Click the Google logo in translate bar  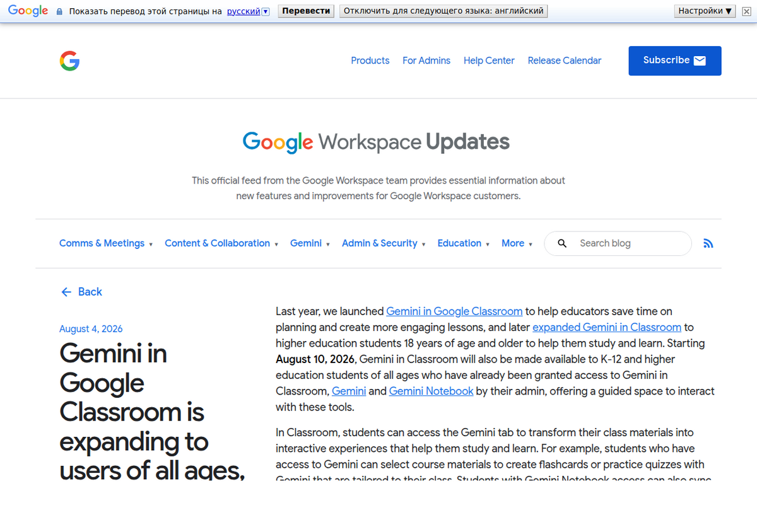coord(28,11)
